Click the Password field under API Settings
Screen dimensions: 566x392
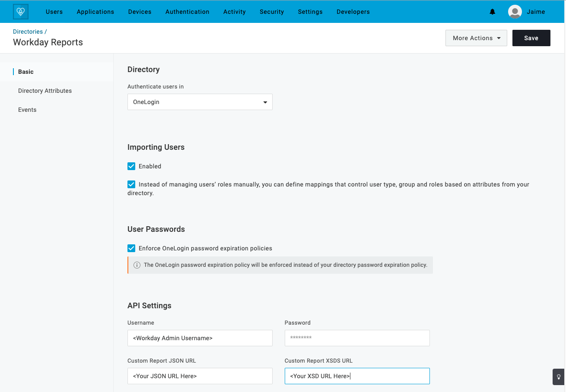(x=357, y=338)
